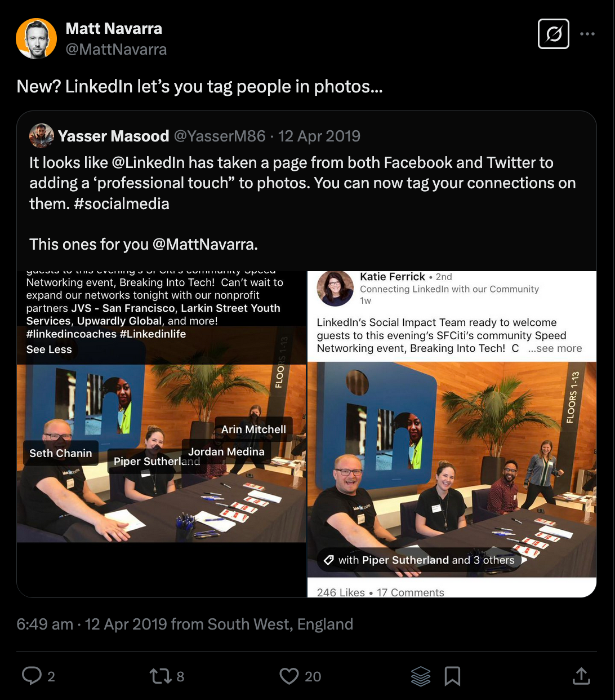Open the @MattNavarra handle under the name

click(x=116, y=50)
